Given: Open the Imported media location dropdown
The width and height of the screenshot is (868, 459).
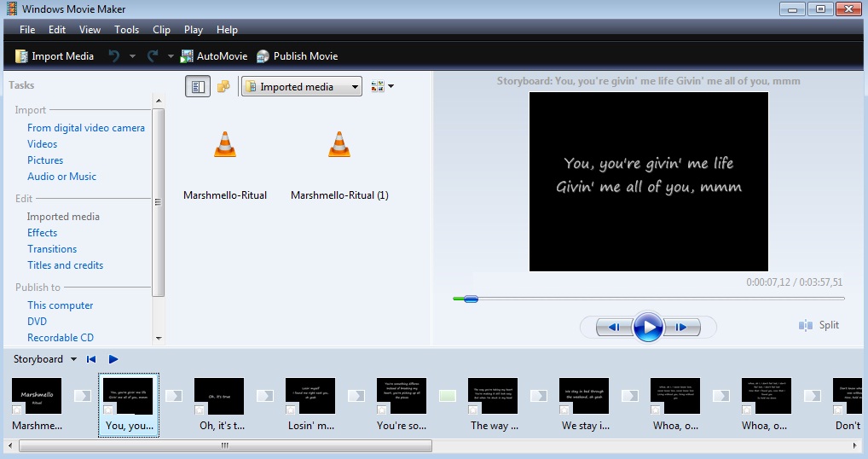Looking at the screenshot, I should tap(302, 86).
